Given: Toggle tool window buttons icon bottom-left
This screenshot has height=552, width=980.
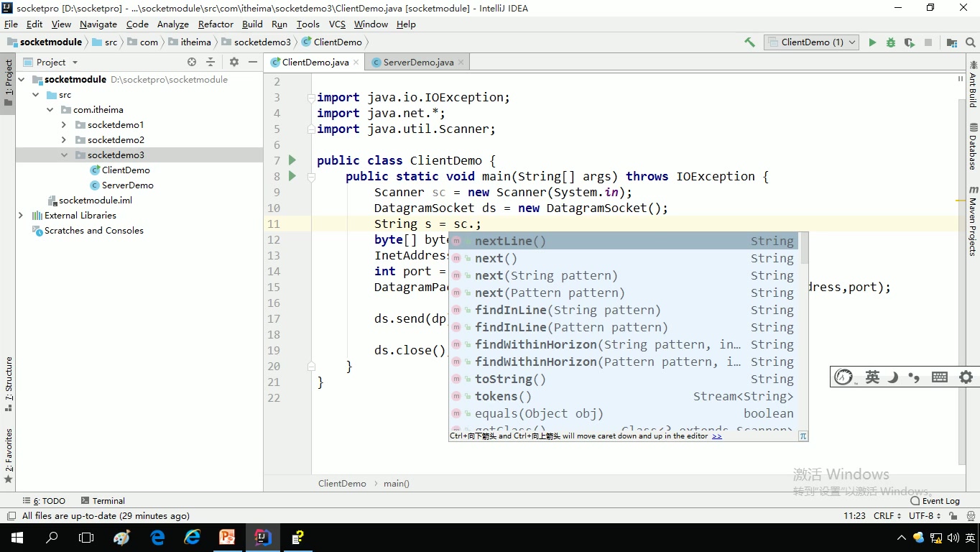Looking at the screenshot, I should 11,516.
